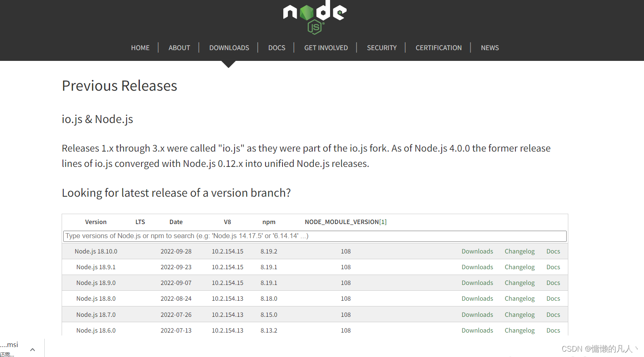Open the CERTIFICATION page
Viewport: 644px width, 357px height.
click(x=438, y=47)
